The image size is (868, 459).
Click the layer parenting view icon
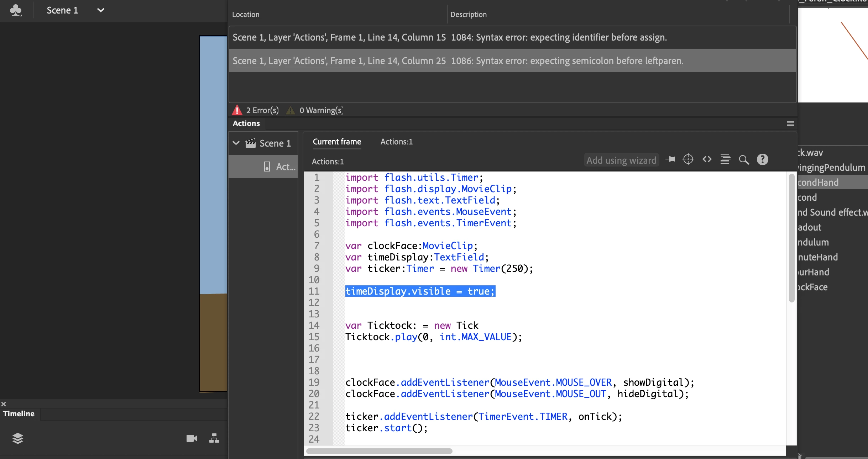click(x=214, y=438)
